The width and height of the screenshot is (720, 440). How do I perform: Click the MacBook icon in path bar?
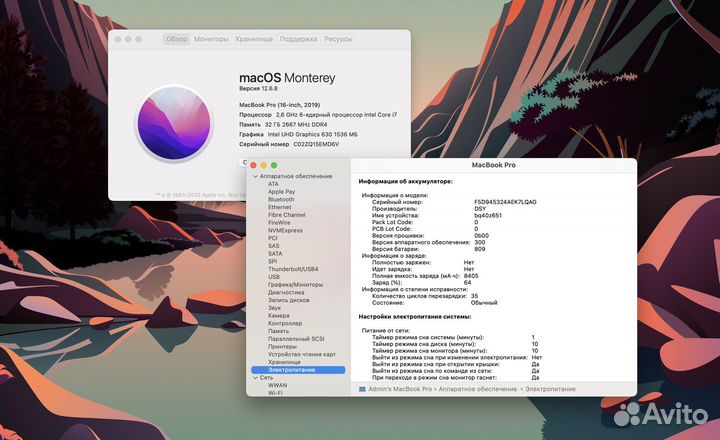pyautogui.click(x=362, y=389)
